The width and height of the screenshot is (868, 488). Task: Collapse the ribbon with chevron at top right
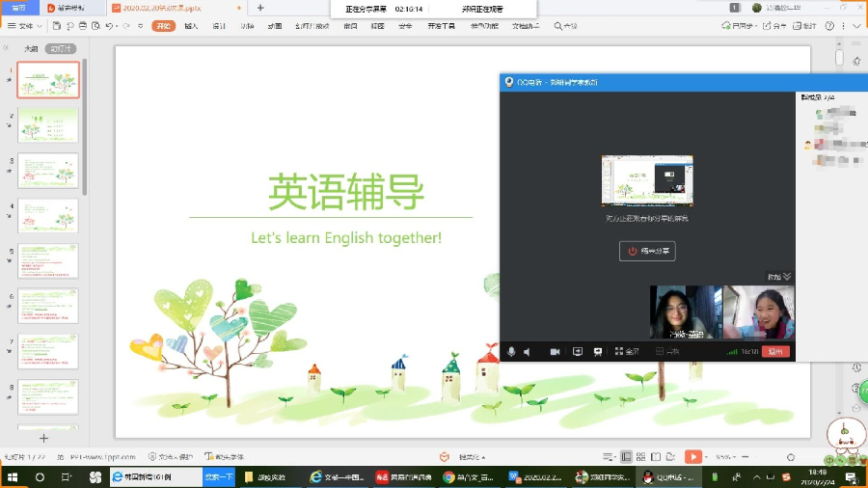click(x=857, y=26)
